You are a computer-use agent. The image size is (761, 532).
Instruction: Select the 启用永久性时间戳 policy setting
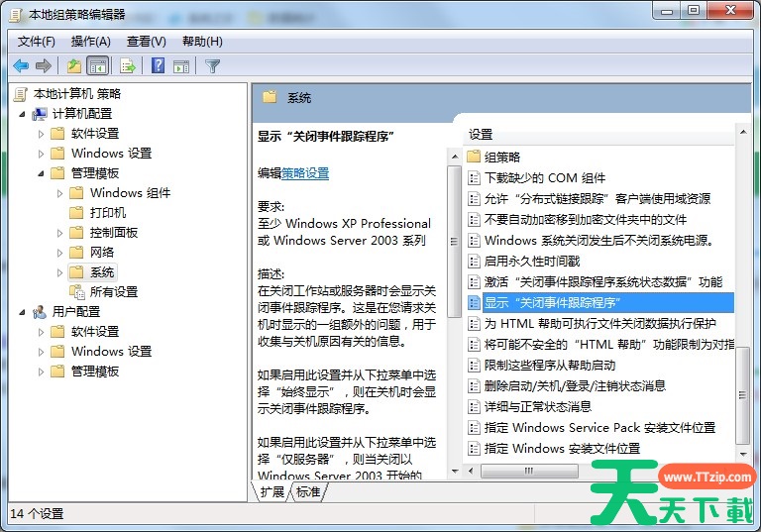click(x=531, y=261)
